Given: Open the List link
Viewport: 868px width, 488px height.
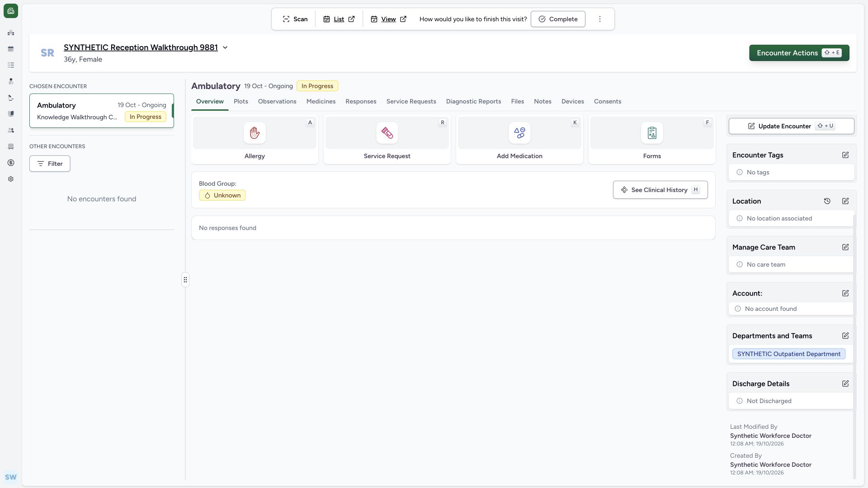Looking at the screenshot, I should point(339,19).
